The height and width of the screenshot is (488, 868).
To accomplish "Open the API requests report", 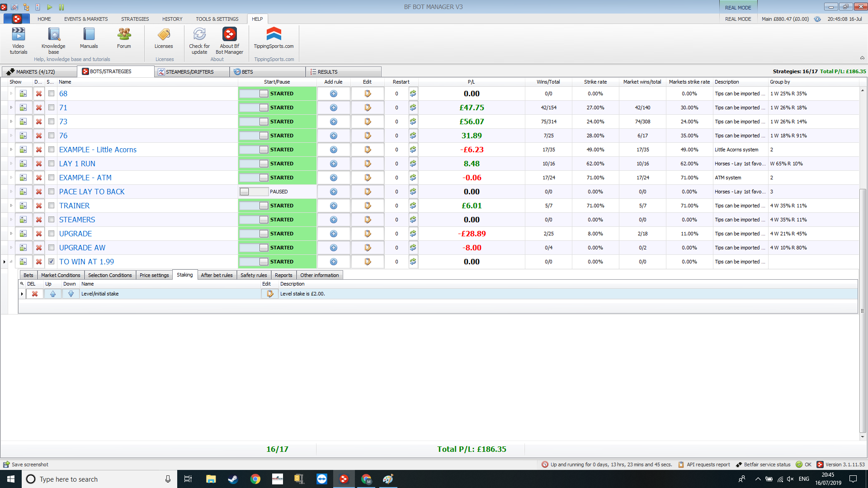I will tap(704, 465).
